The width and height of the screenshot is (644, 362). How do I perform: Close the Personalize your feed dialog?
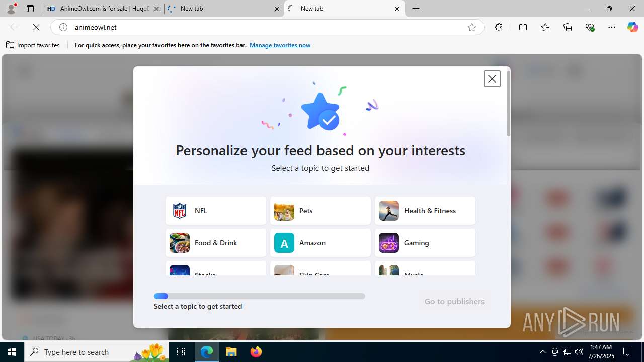click(492, 79)
